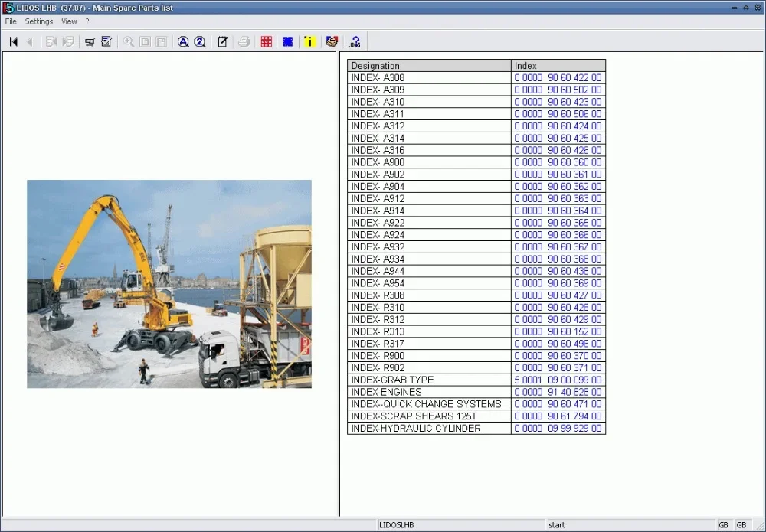Screen dimensions: 766x532
Task: Open the yellow info icon
Action: coord(309,41)
